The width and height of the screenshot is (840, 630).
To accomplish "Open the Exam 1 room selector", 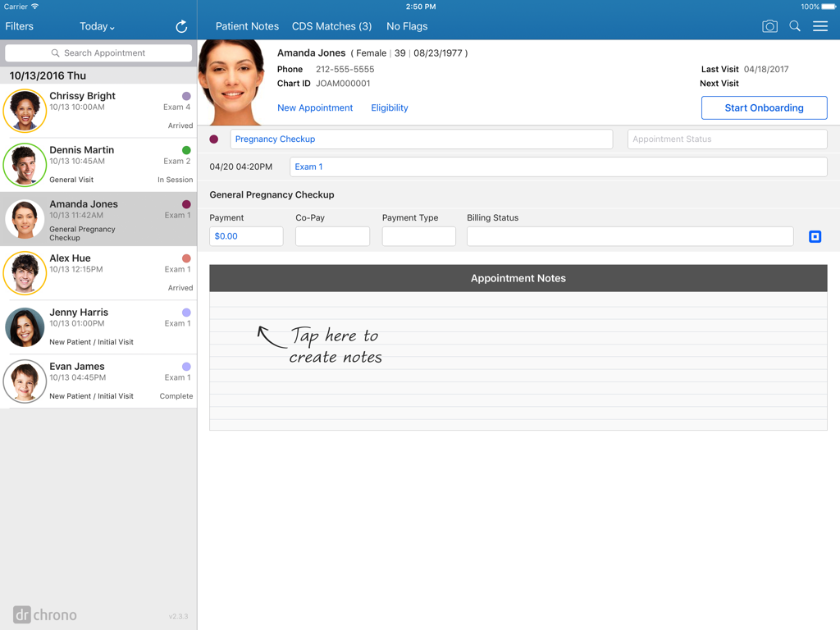I will pyautogui.click(x=308, y=167).
